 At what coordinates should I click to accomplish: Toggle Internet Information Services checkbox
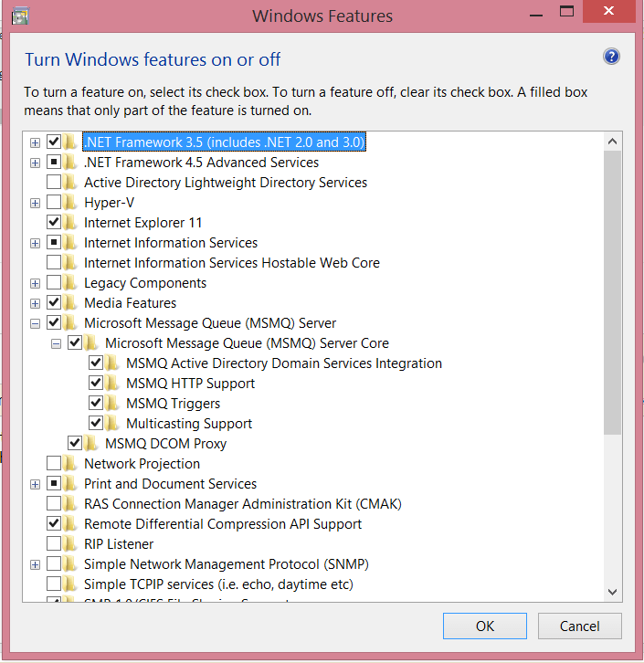(54, 242)
